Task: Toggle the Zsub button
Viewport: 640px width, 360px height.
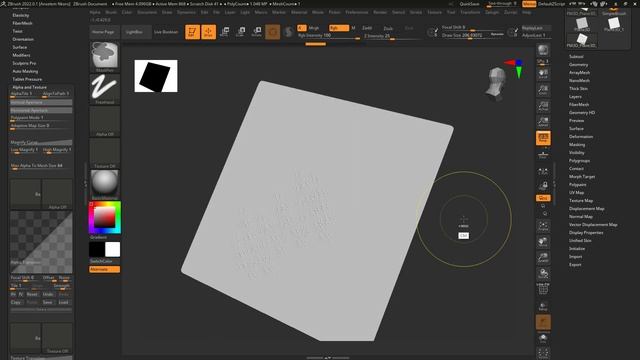Action: (388, 28)
